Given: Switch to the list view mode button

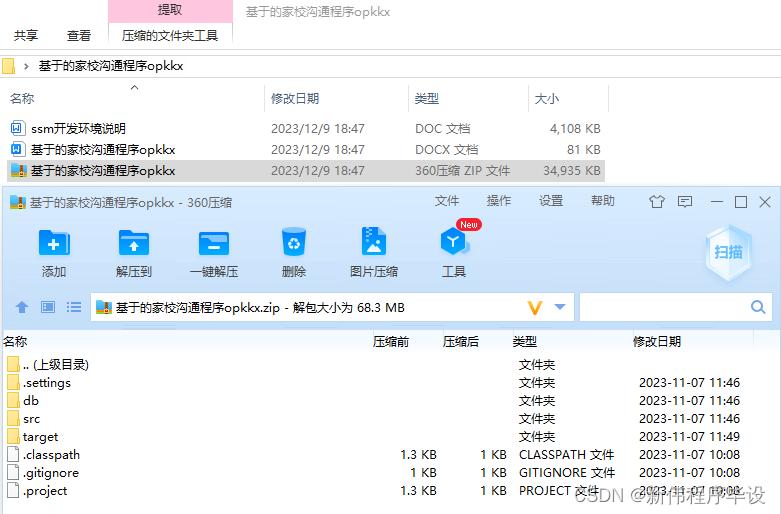Looking at the screenshot, I should tap(74, 307).
